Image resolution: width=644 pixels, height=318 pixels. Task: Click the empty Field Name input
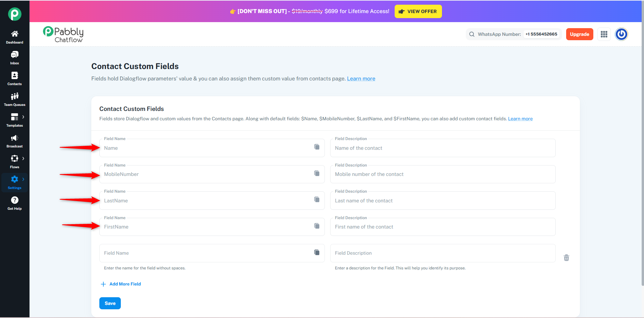(205, 253)
